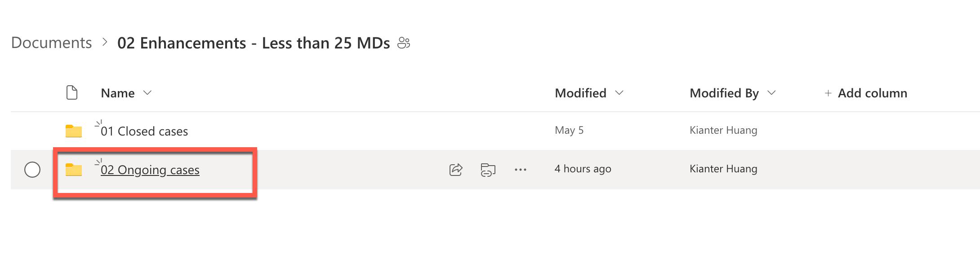Open the Modified By column dropdown arrow
980x254 pixels.
pyautogui.click(x=771, y=93)
